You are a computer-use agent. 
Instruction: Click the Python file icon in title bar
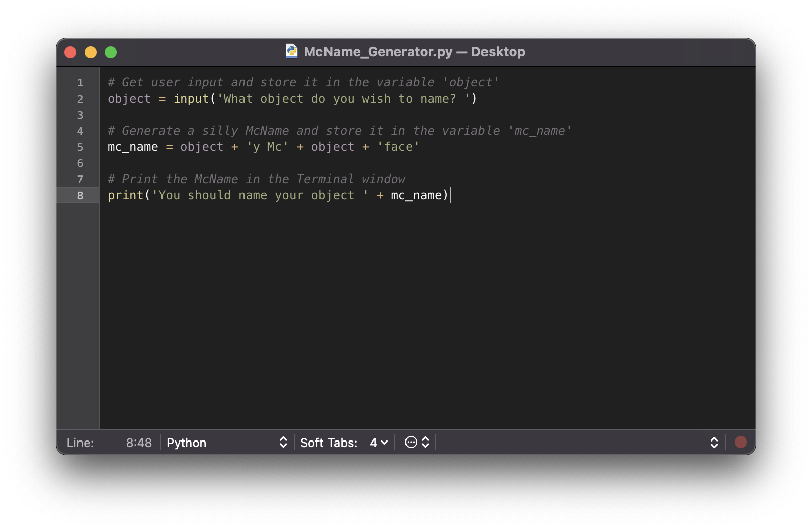click(x=292, y=51)
